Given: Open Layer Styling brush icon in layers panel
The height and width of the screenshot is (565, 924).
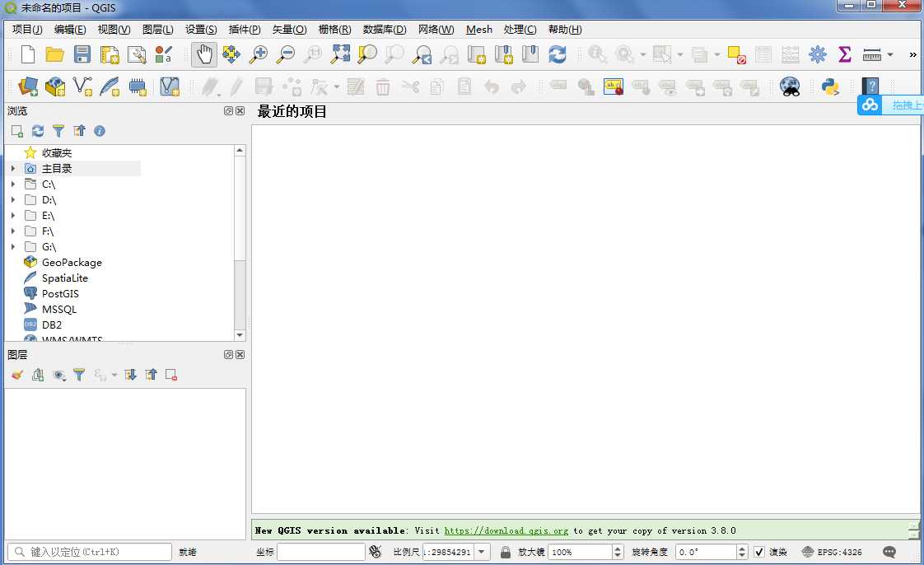Looking at the screenshot, I should click(17, 375).
